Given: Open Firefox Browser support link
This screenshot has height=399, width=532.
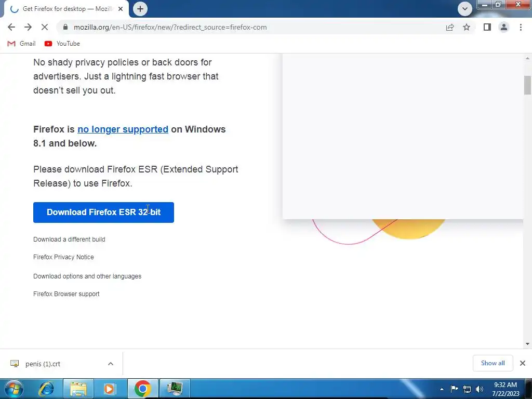Looking at the screenshot, I should [66, 294].
